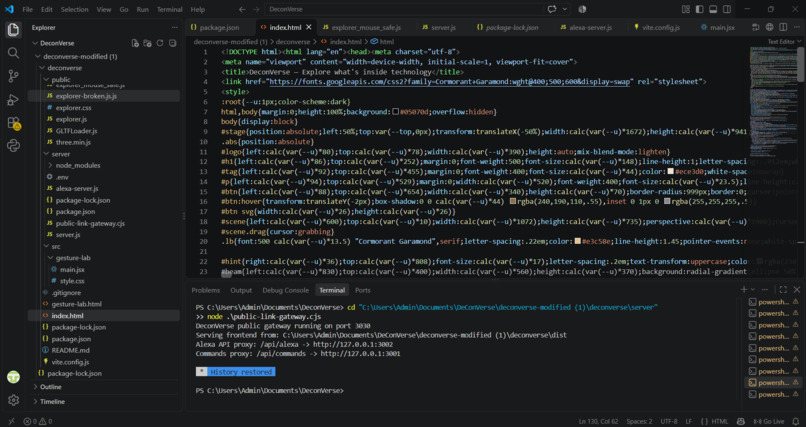Open the Text Editor dropdown above the minimap

(784, 42)
